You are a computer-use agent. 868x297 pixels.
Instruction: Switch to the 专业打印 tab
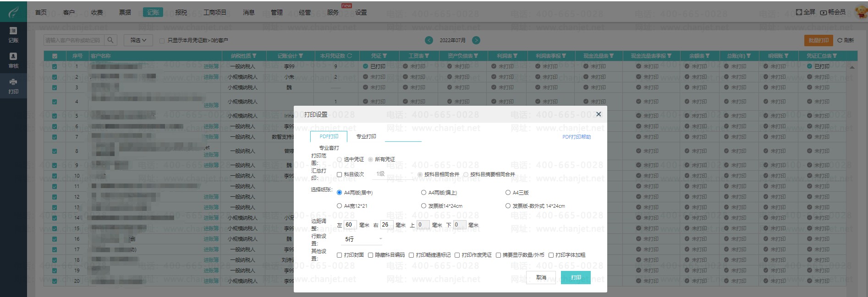366,136
